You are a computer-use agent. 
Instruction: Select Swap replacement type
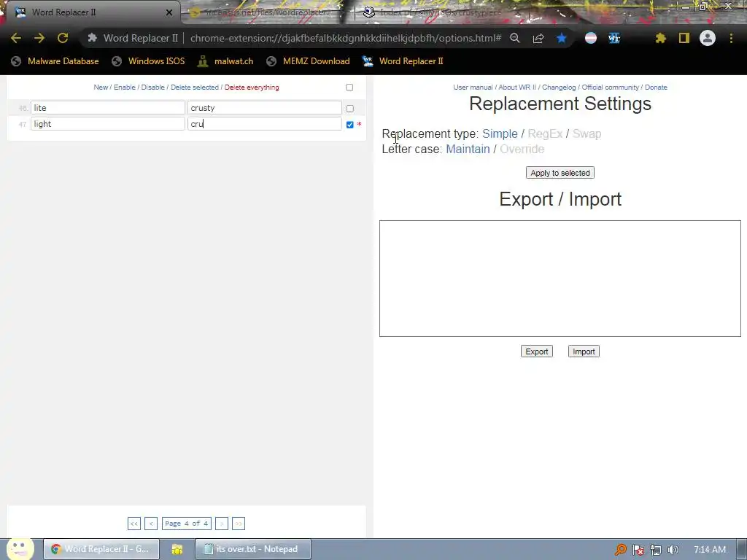(587, 134)
